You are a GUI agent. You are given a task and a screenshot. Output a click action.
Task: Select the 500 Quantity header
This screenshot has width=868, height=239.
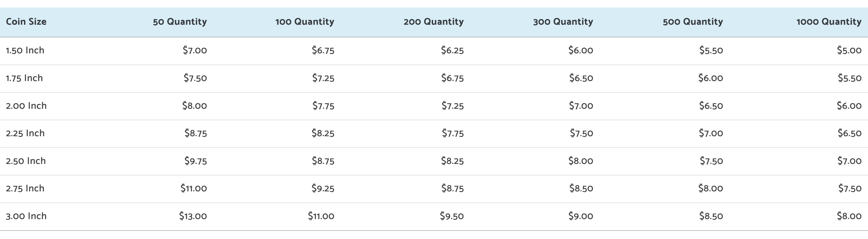click(x=693, y=22)
